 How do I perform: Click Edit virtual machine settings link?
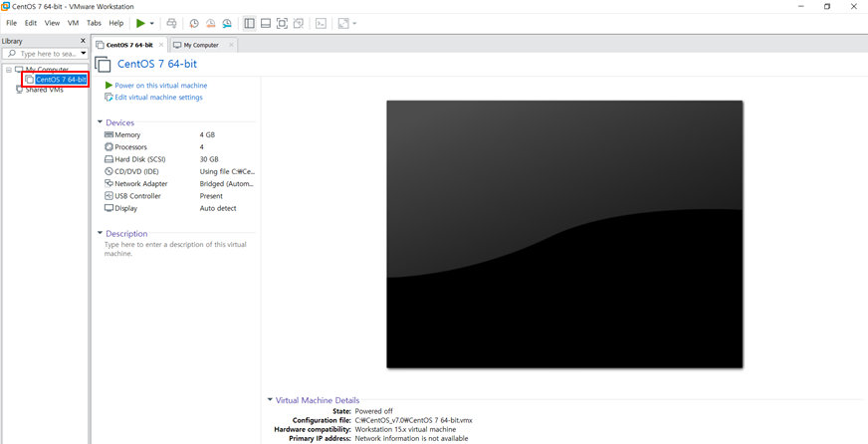pyautogui.click(x=159, y=98)
